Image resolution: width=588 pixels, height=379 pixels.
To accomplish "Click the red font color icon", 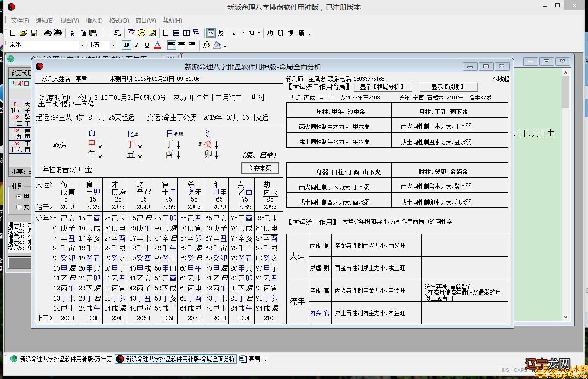I will (x=158, y=45).
